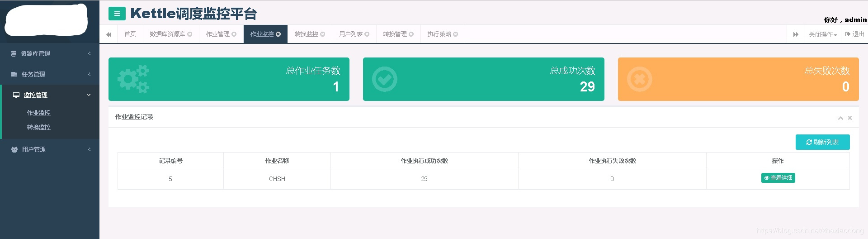Screen dimensions: 868x239
Task: Click the 操作 column header
Action: coord(778,161)
